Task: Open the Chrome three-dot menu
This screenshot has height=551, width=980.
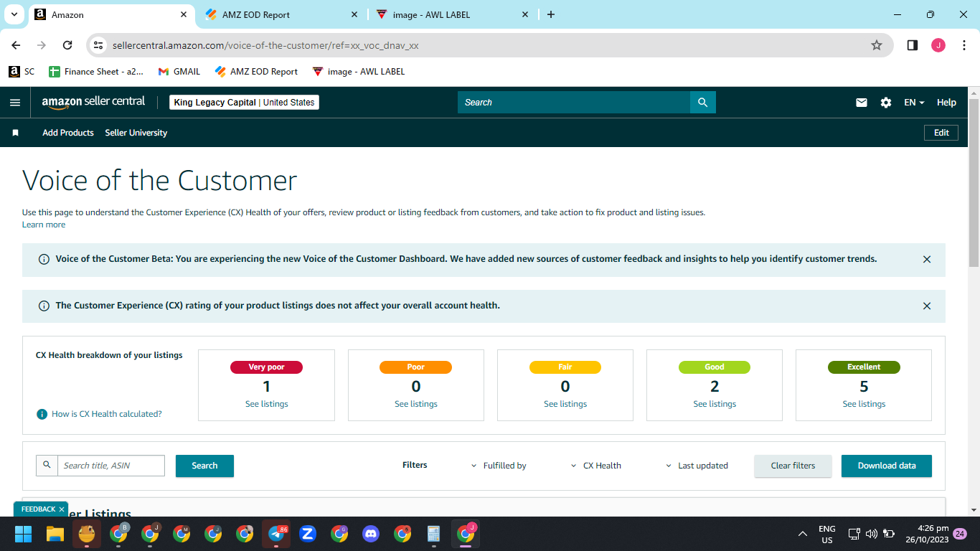Action: click(964, 45)
